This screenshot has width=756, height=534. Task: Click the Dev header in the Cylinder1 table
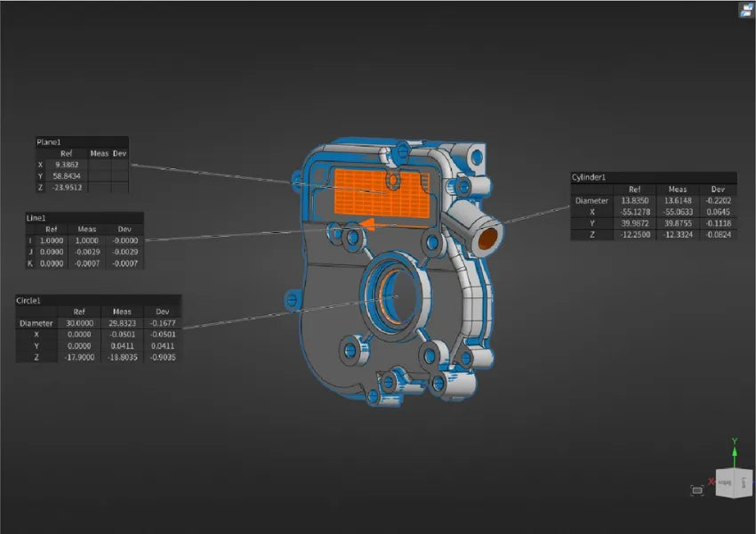[718, 189]
